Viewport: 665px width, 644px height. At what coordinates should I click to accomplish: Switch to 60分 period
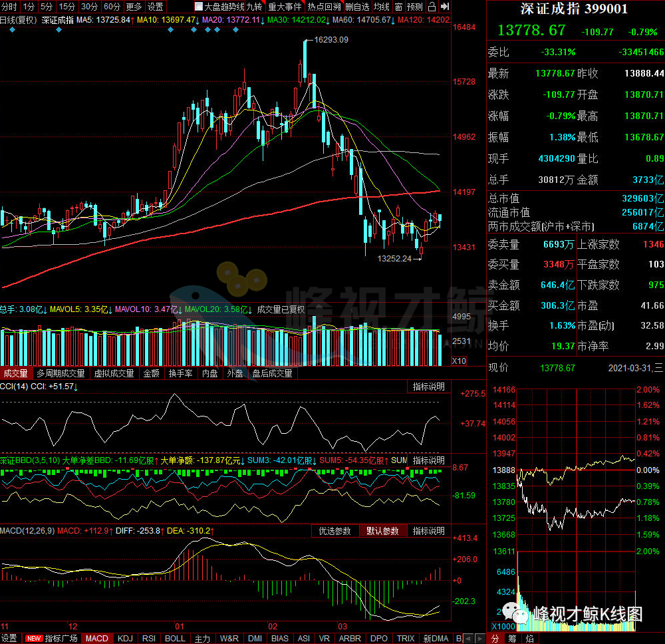coord(112,7)
